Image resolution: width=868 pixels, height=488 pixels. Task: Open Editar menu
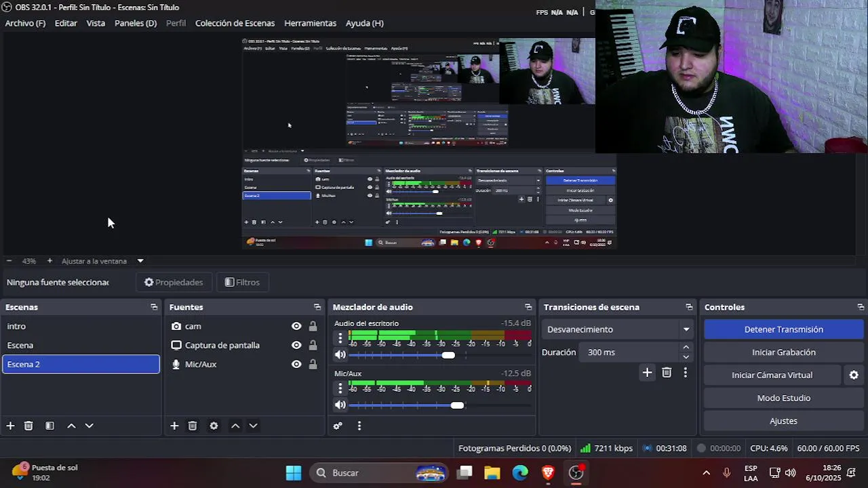pos(66,23)
